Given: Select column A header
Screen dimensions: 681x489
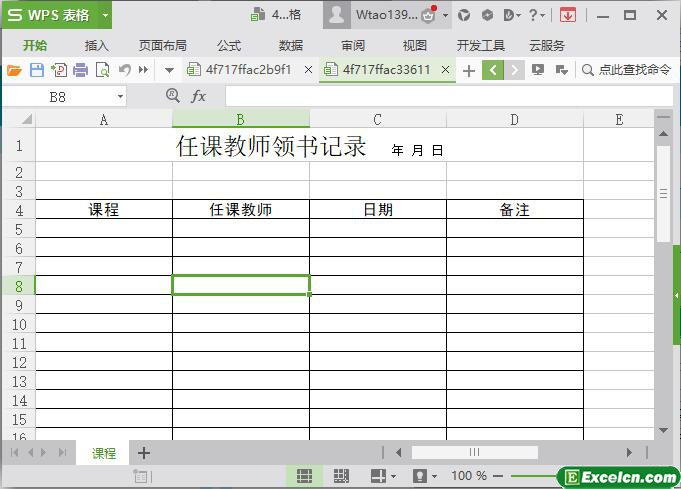Looking at the screenshot, I should click(104, 119).
